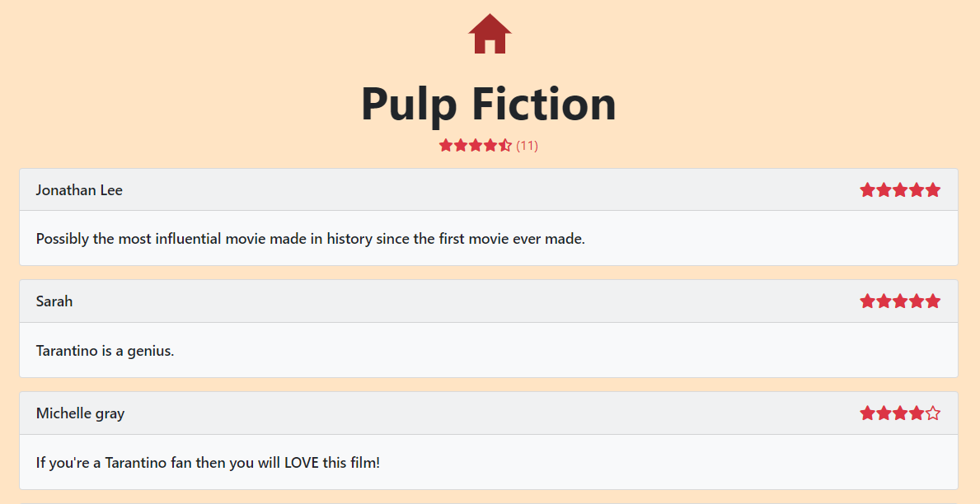
Task: Open the review count link showing (11)
Action: [528, 145]
